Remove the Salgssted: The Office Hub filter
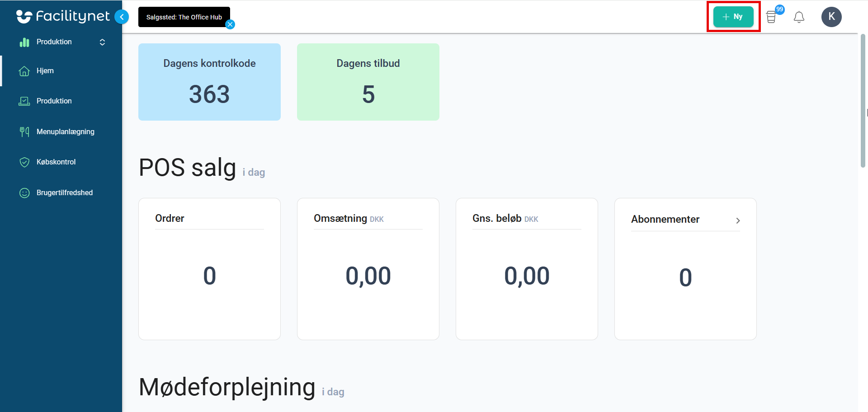868x412 pixels. tap(230, 24)
